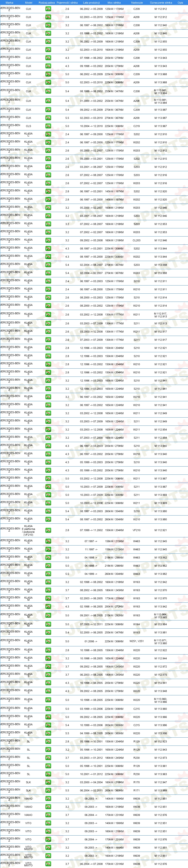Click the Marka column header
The width and height of the screenshot is (188, 868).
tap(9, 2)
